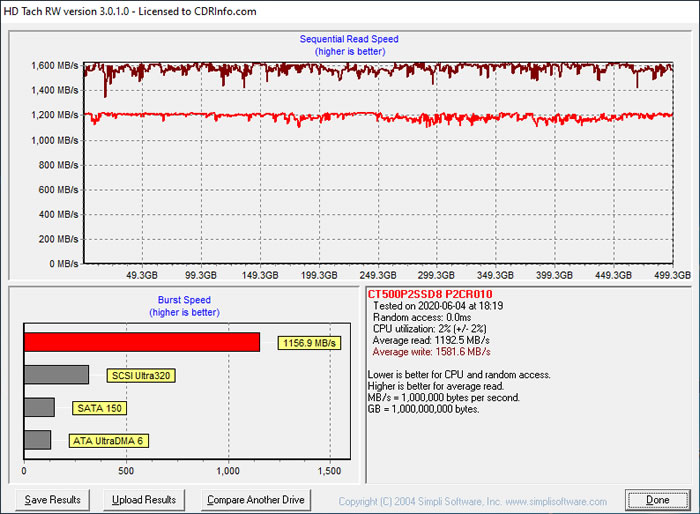Select the red burst speed bar
Image resolution: width=700 pixels, height=514 pixels.
point(141,342)
